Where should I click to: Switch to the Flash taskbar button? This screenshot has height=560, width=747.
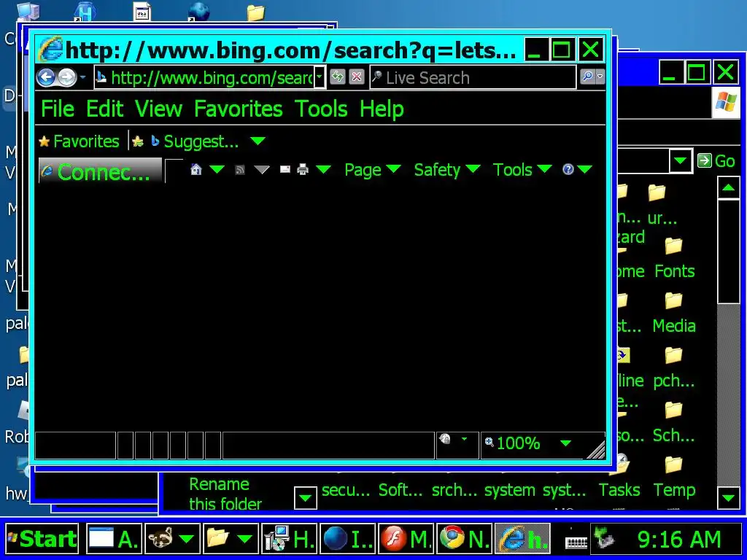tap(406, 539)
